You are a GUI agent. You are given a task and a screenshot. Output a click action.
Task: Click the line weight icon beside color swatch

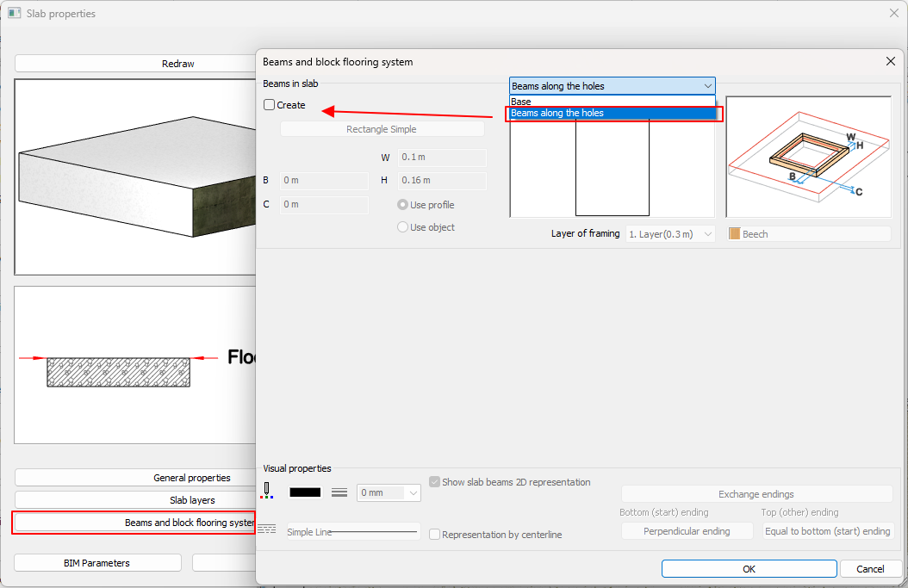[339, 492]
